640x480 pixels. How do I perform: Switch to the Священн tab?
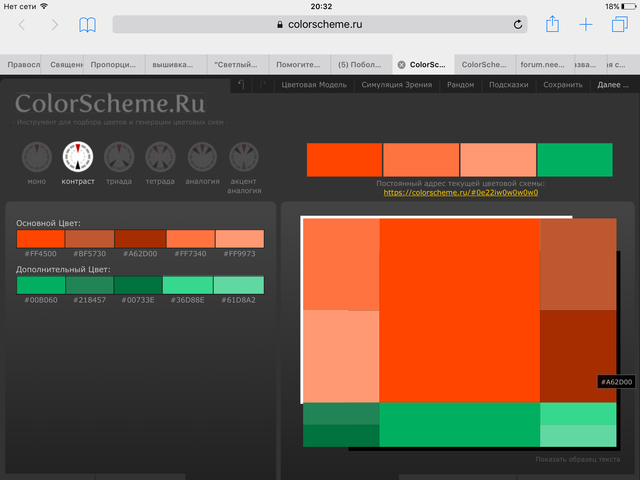pyautogui.click(x=62, y=64)
